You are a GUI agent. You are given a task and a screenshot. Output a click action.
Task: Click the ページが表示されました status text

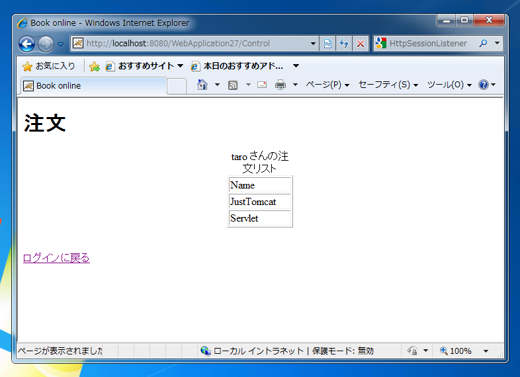60,351
